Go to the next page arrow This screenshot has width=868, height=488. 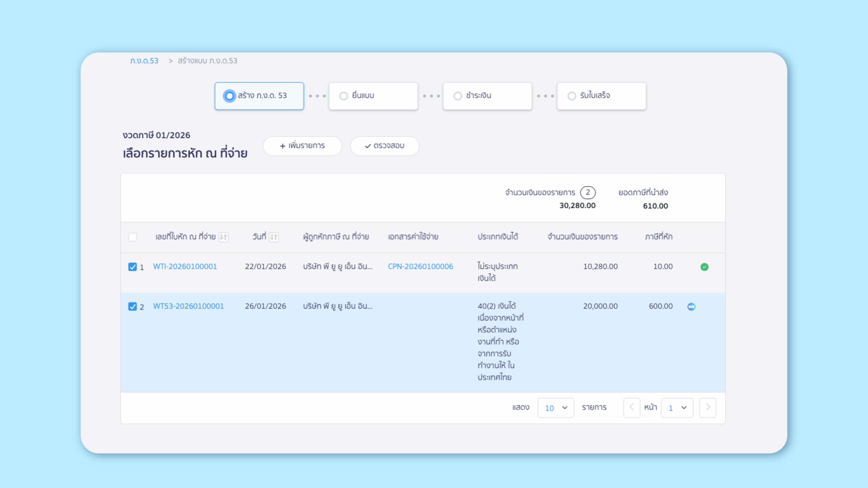coord(708,408)
